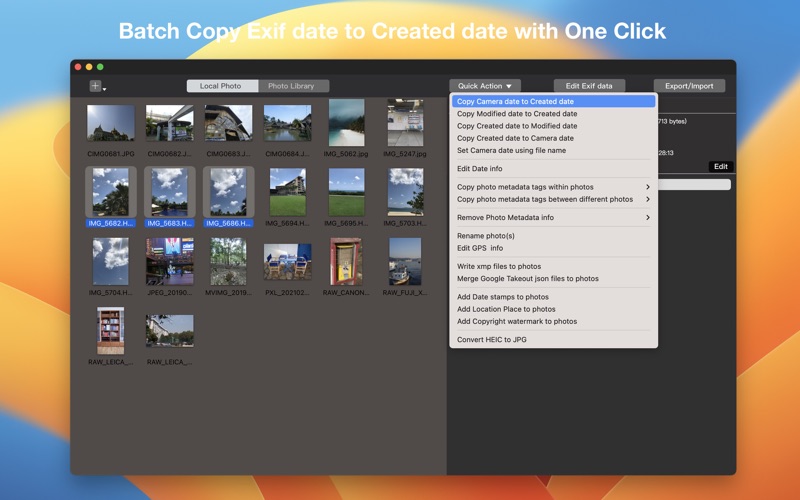The image size is (800, 500).
Task: Close the window with red button
Action: click(x=78, y=67)
